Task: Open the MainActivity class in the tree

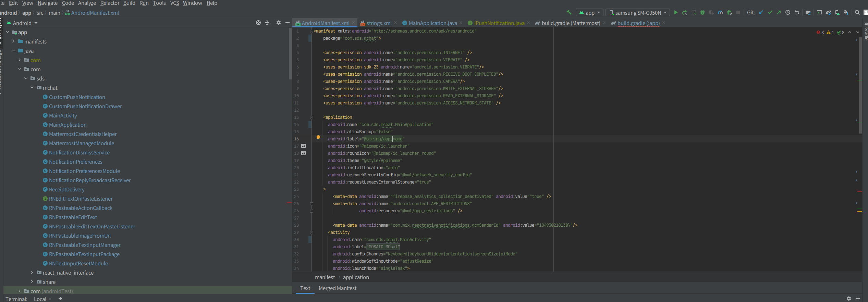Action: (x=63, y=116)
